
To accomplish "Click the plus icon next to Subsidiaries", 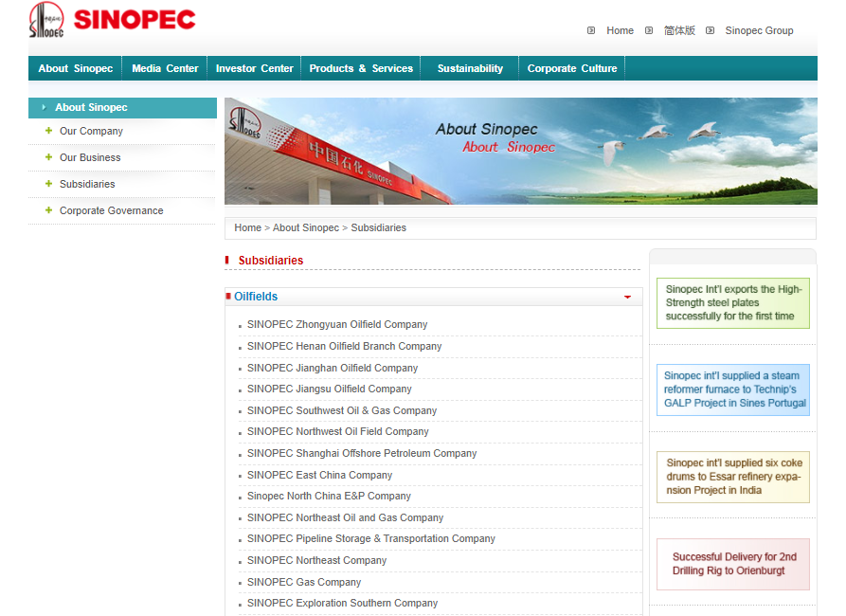I will tap(48, 184).
